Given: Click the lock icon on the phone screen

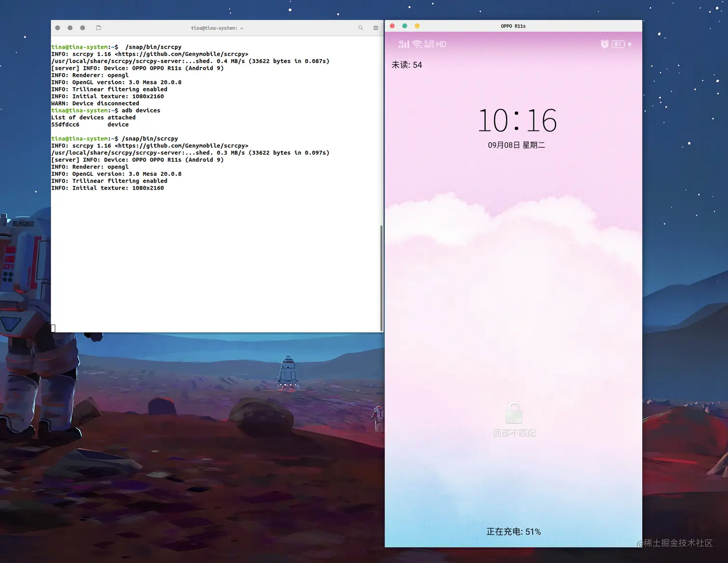Looking at the screenshot, I should [514, 413].
